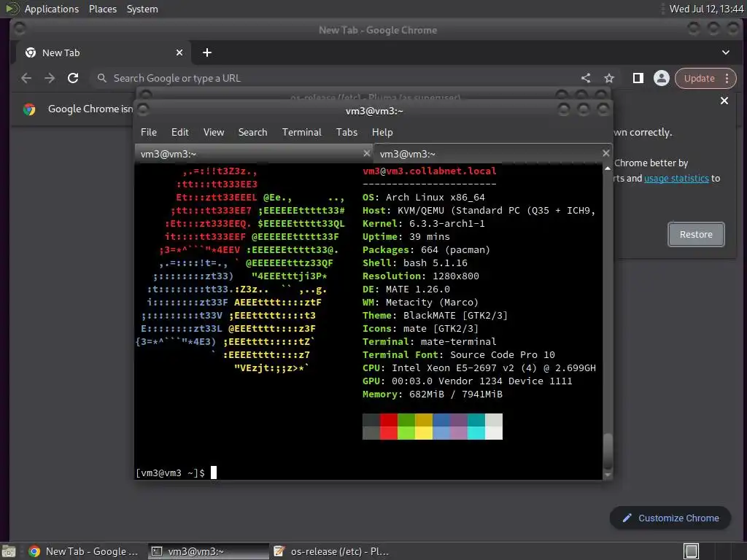This screenshot has width=747, height=560.
Task: Click text 'Memory: 682MiB / 7941MiB'
Action: [x=432, y=394]
